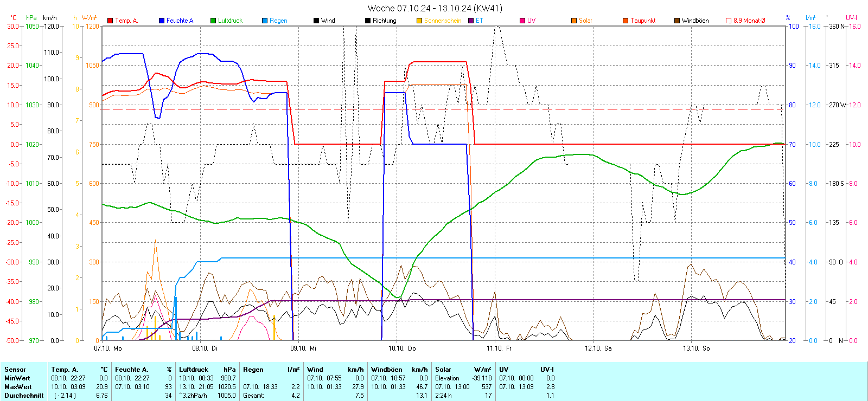Toggle the black Richtung legend marker

tap(368, 21)
